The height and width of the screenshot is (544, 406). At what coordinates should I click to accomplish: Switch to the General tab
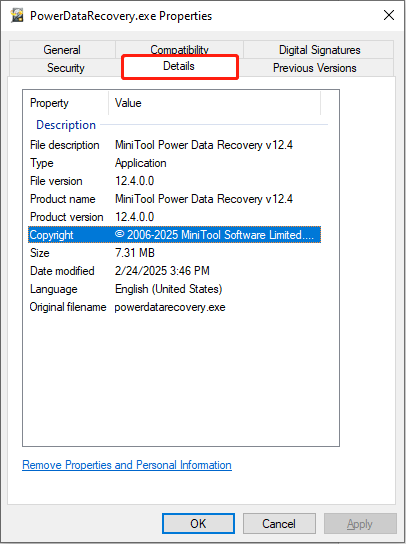(x=62, y=50)
